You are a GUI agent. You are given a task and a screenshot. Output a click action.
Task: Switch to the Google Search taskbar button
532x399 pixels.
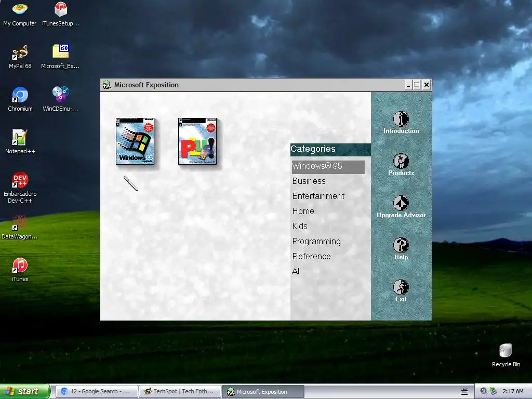coord(96,392)
